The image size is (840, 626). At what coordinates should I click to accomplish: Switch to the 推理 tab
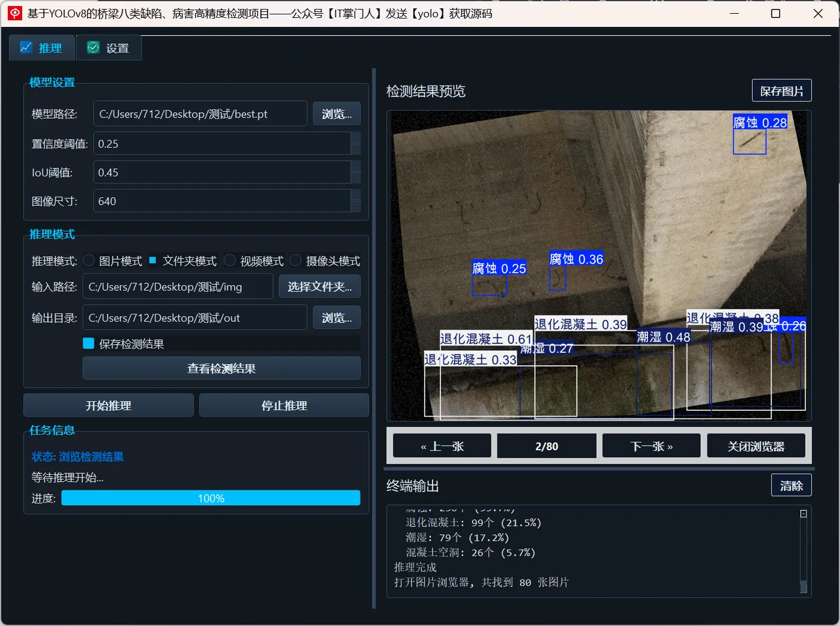(41, 48)
